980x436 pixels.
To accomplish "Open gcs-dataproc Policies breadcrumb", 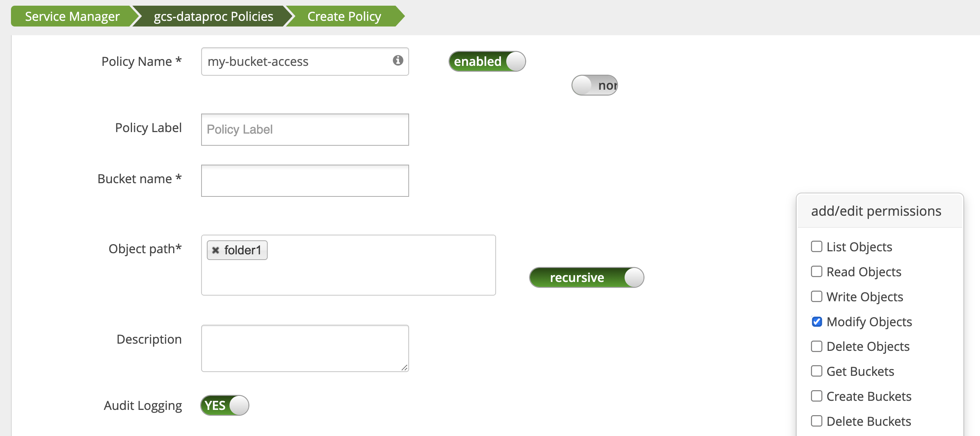I will [213, 16].
